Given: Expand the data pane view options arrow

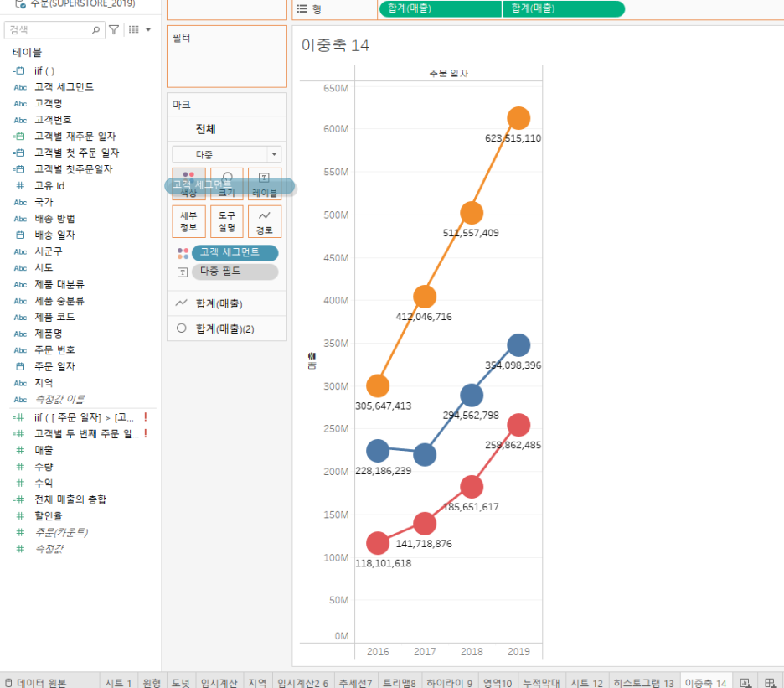Looking at the screenshot, I should click(x=148, y=29).
